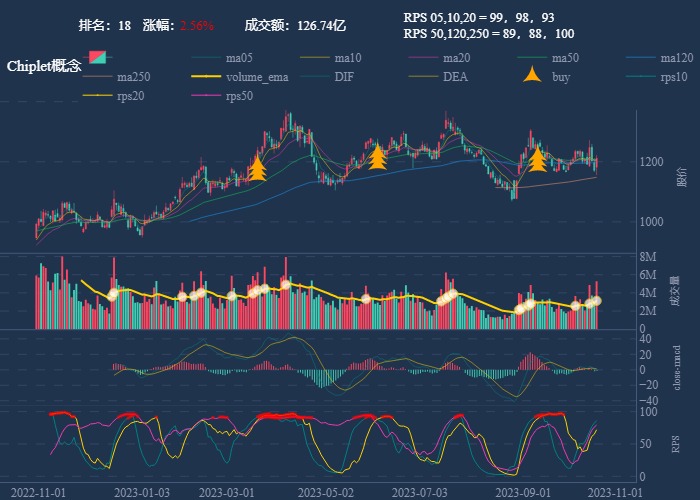Screen dimensions: 700x500
Task: Click the DEA legend label
Action: click(x=455, y=77)
